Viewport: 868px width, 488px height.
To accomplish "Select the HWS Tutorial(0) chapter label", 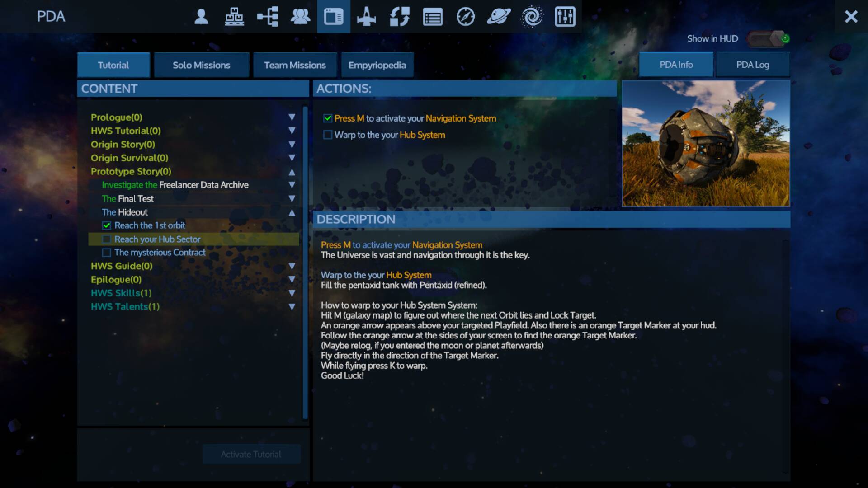I will 126,131.
